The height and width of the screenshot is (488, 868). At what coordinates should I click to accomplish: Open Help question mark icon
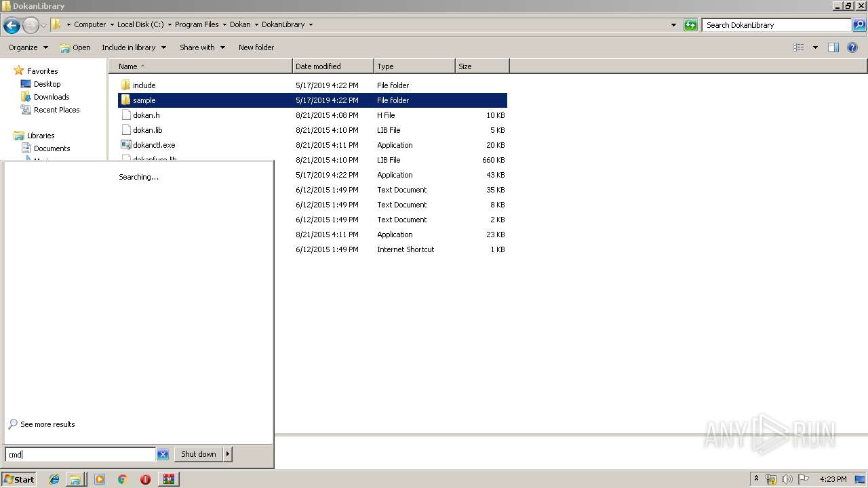852,47
